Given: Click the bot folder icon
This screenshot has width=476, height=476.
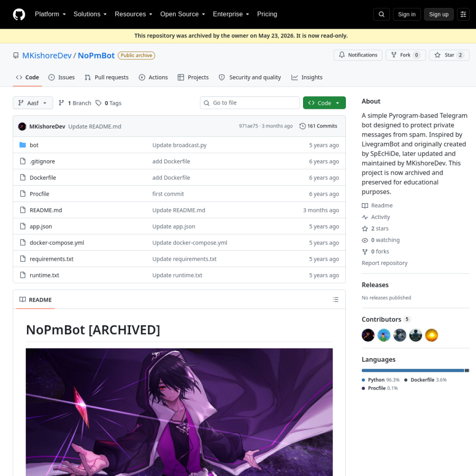Looking at the screenshot, I should (22, 145).
